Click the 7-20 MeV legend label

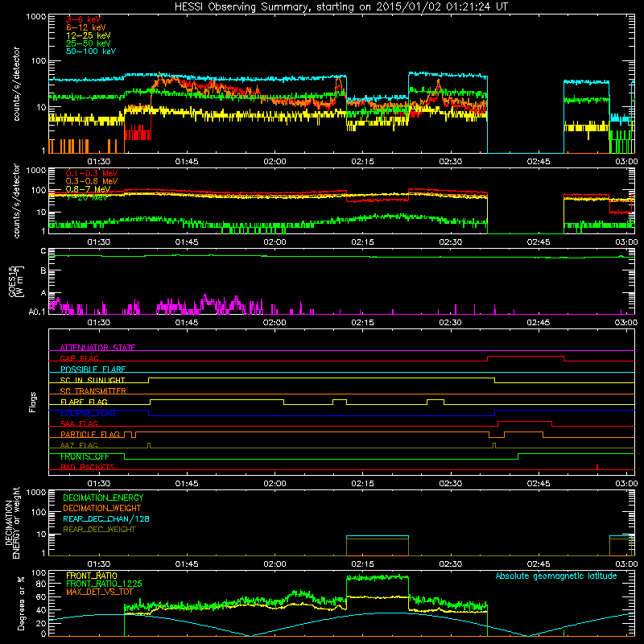[86, 197]
